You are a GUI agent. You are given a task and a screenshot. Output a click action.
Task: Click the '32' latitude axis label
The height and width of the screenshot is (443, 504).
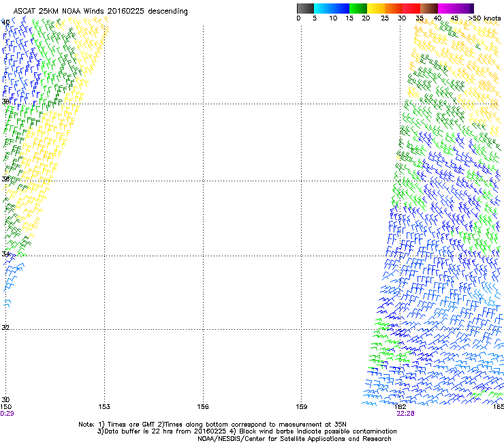pyautogui.click(x=5, y=328)
